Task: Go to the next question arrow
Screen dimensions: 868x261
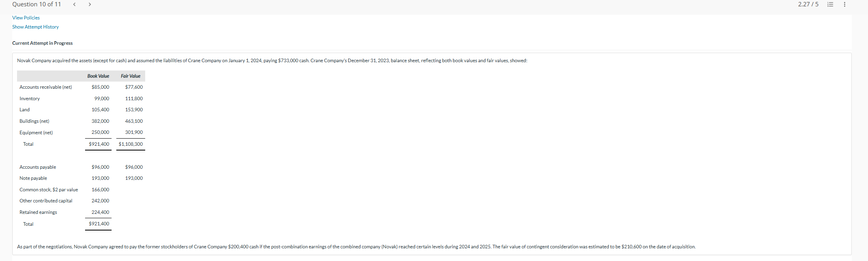Action: pos(90,4)
